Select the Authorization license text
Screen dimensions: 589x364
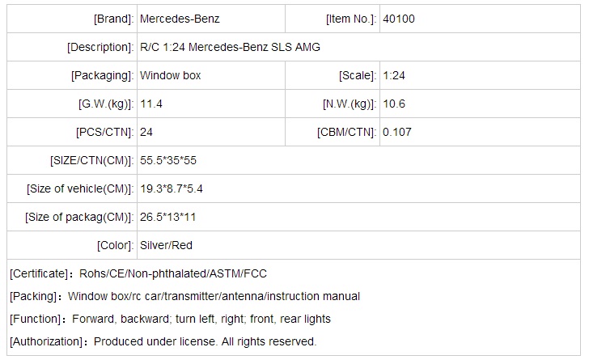click(x=163, y=341)
